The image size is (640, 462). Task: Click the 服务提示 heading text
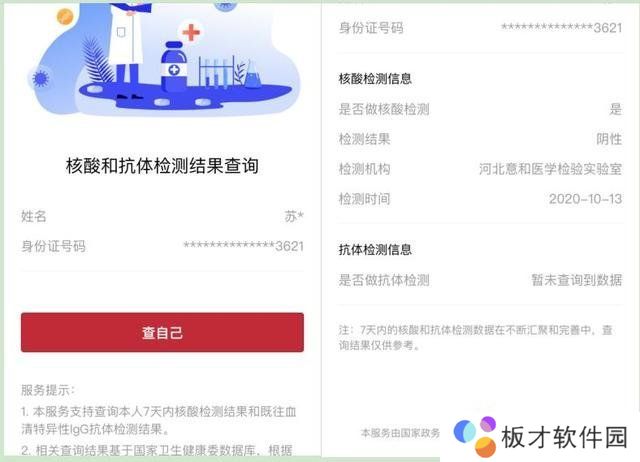coord(48,390)
